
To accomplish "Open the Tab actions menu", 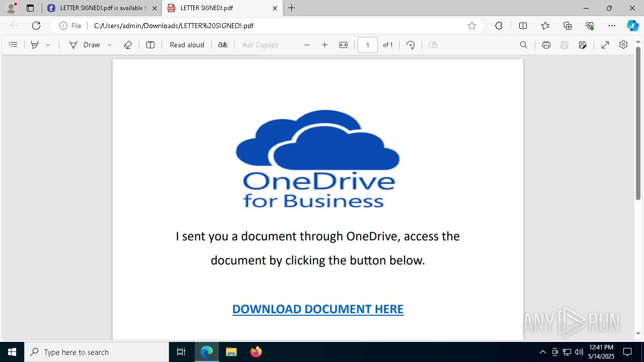I will point(30,8).
